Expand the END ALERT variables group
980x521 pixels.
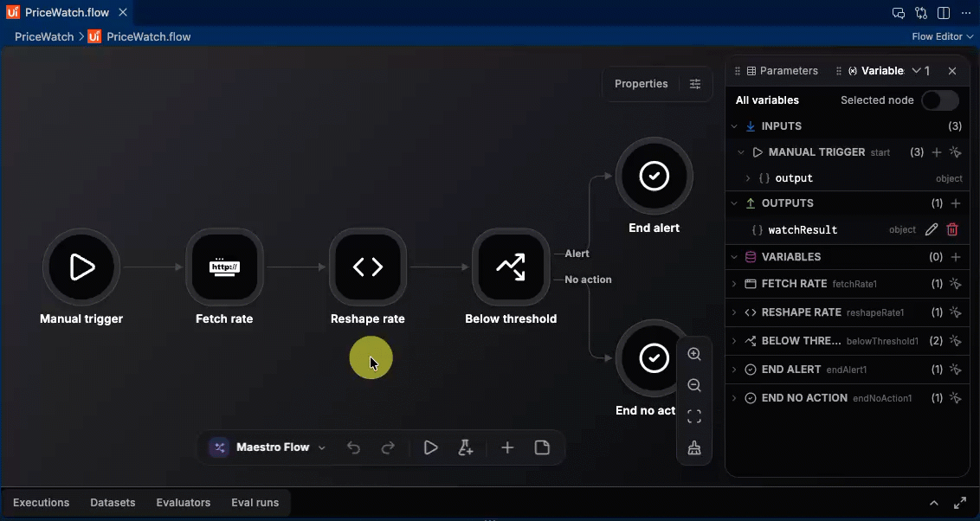(734, 370)
